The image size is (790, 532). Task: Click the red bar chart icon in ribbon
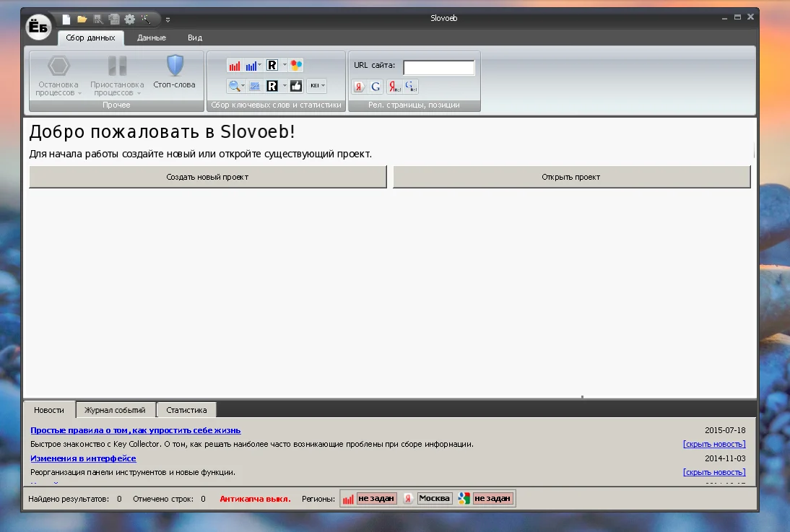(235, 66)
